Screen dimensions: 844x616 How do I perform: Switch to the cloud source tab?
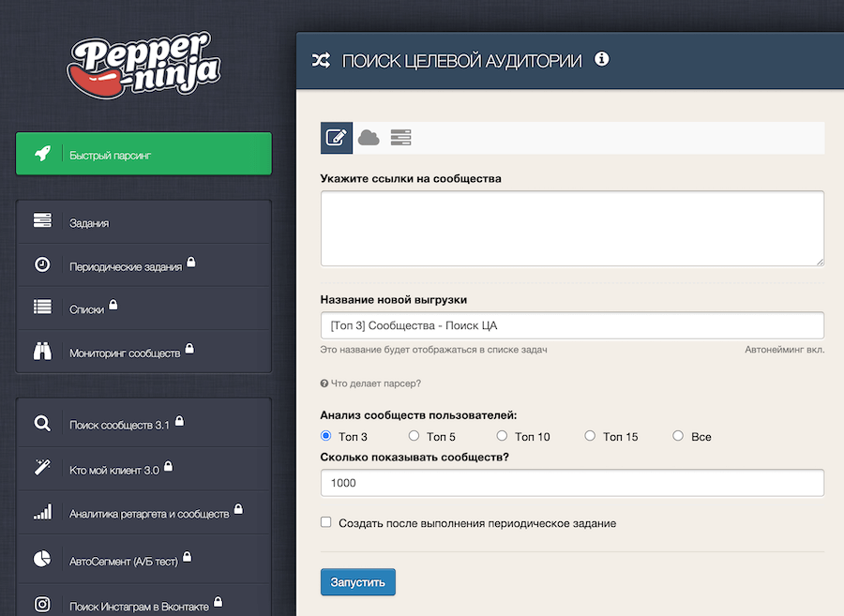click(369, 138)
